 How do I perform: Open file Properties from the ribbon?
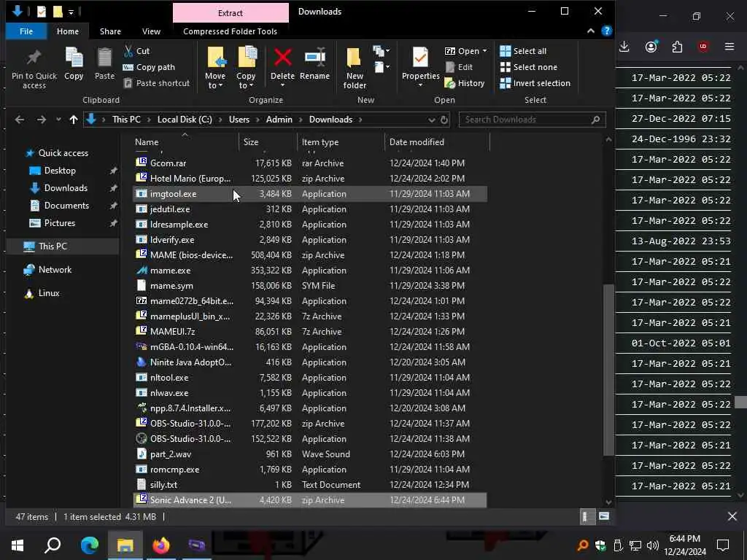420,66
